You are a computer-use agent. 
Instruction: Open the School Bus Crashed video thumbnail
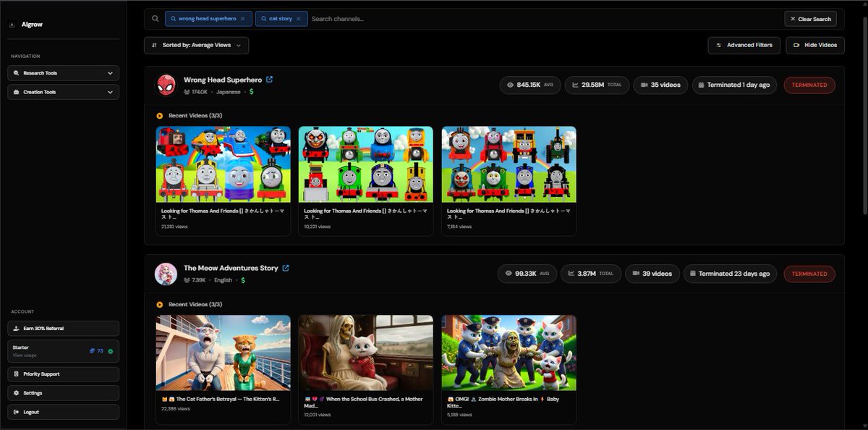[366, 353]
